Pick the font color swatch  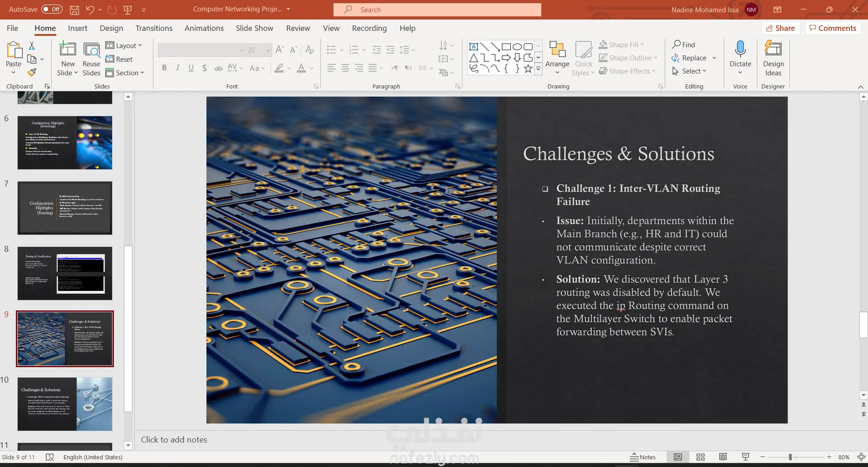click(x=301, y=68)
